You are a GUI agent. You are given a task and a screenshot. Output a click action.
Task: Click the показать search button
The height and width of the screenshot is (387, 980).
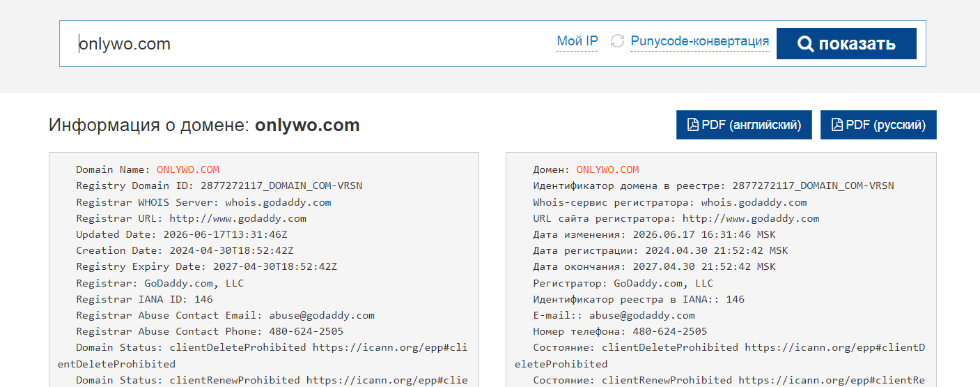[846, 44]
